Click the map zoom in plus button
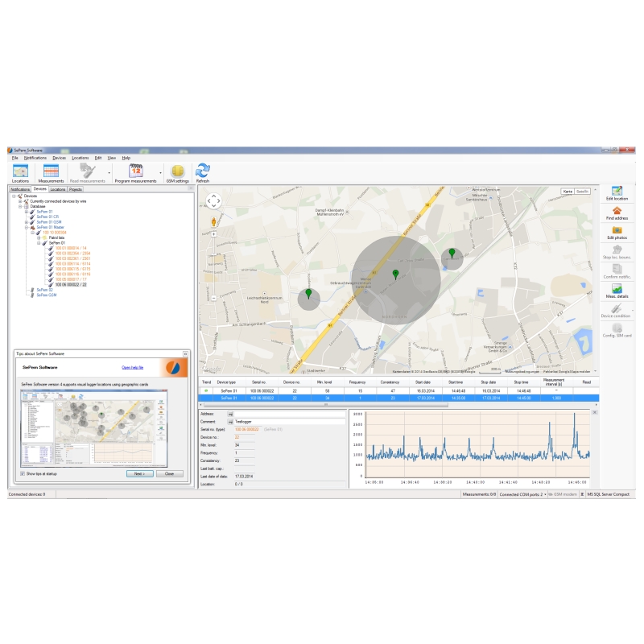 [x=213, y=234]
